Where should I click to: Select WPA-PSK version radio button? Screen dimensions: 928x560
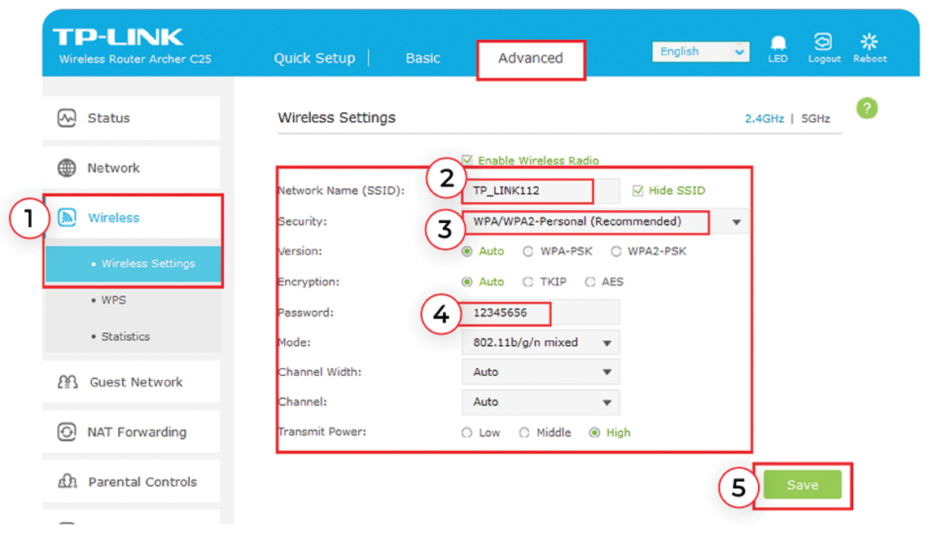pos(527,252)
